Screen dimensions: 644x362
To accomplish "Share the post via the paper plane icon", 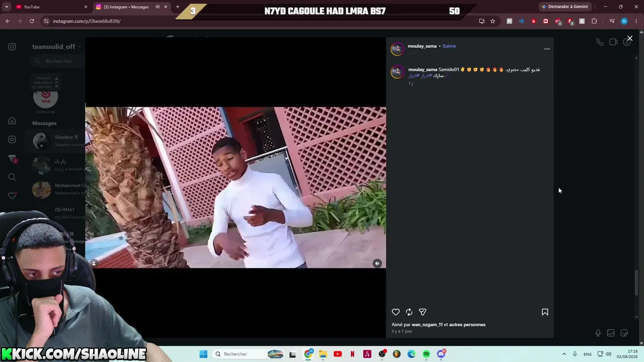I will 423,312.
